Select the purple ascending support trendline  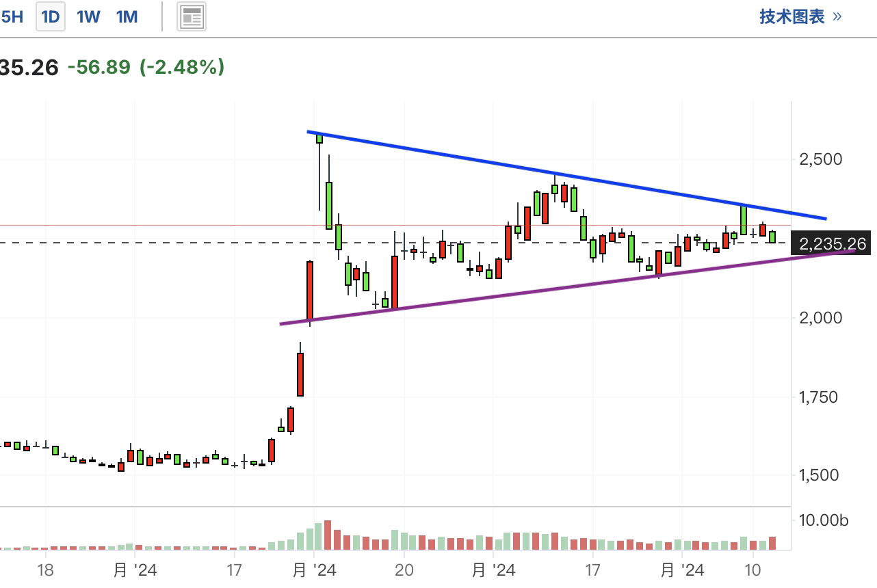pos(568,286)
